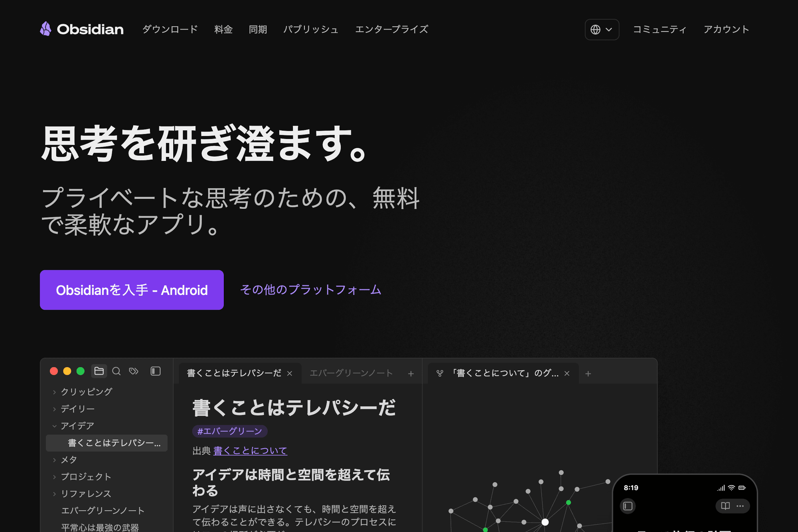
Task: Click the Obsidian logo in header
Action: pos(82,29)
